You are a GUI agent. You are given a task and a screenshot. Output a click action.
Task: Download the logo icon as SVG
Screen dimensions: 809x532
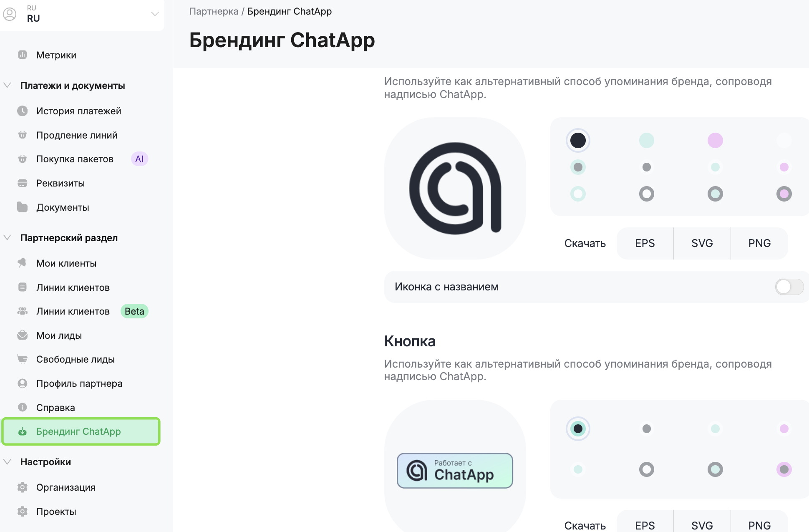tap(702, 243)
